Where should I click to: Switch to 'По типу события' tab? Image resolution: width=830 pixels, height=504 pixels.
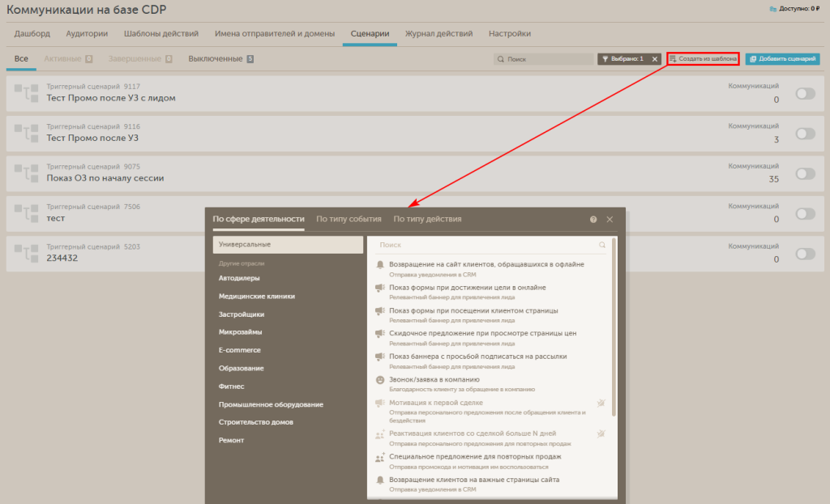pyautogui.click(x=349, y=219)
